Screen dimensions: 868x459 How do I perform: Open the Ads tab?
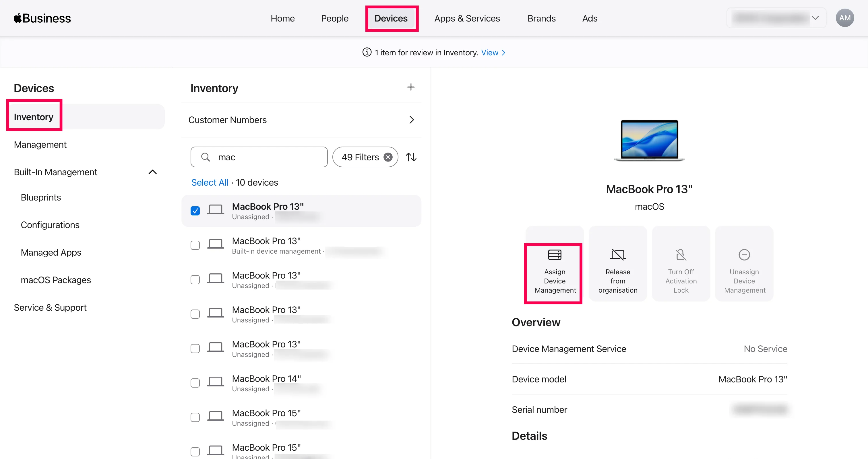click(590, 18)
